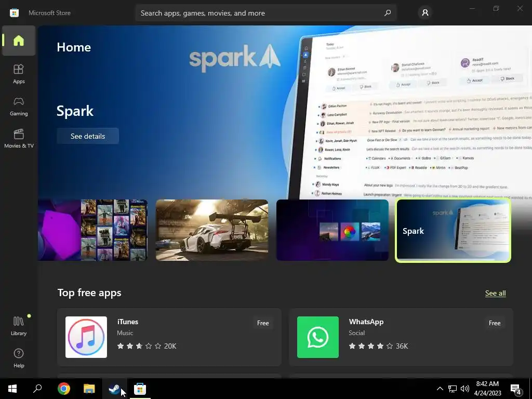This screenshot has width=532, height=399.
Task: Open the See all link for Top free apps
Action: pyautogui.click(x=495, y=293)
